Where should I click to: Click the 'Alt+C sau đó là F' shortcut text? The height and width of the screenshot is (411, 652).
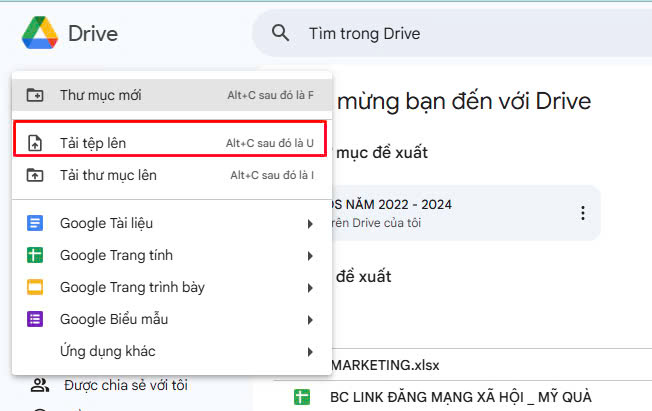pos(270,95)
